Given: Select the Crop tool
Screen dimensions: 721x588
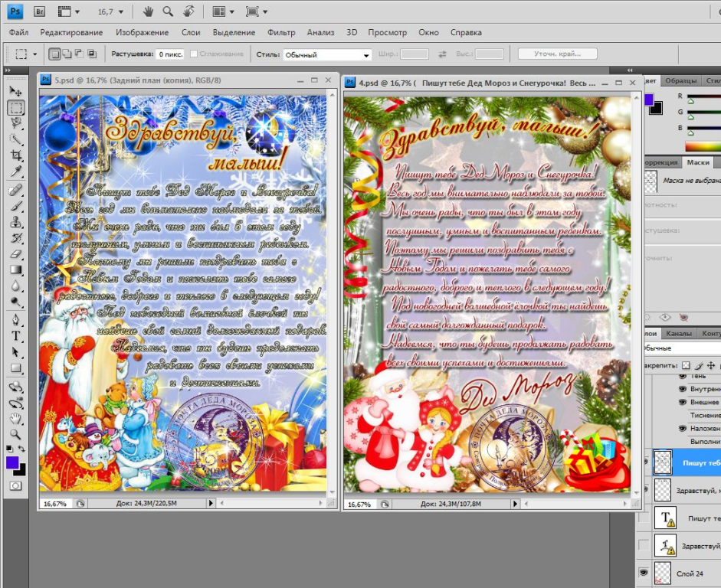Looking at the screenshot, I should click(x=15, y=155).
